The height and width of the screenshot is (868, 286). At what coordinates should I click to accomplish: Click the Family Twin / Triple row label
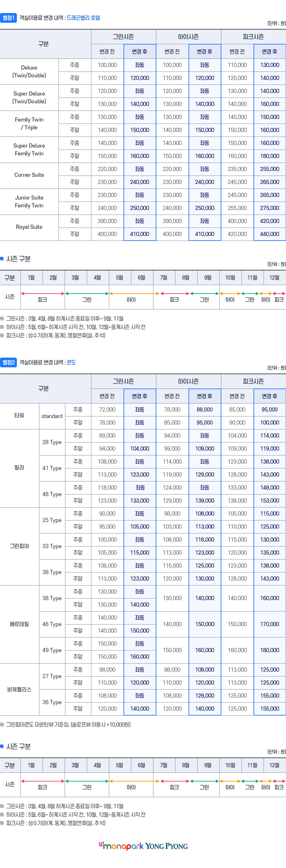point(29,123)
